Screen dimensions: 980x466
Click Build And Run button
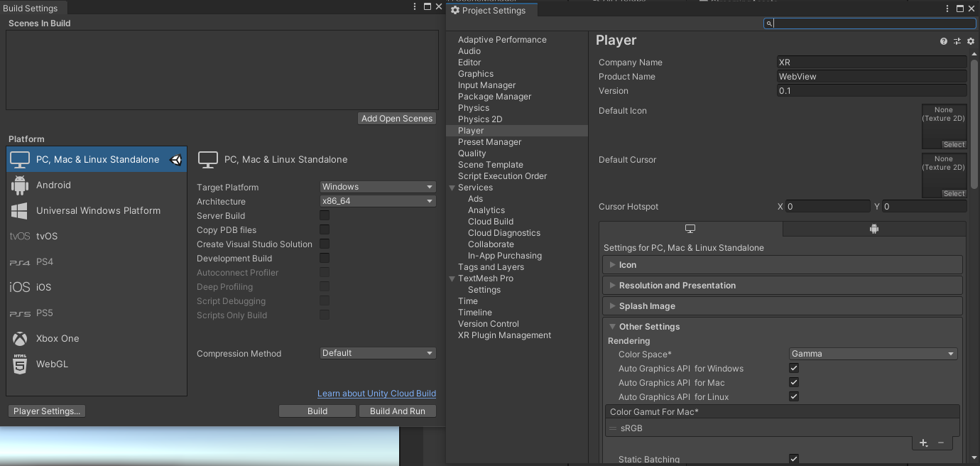click(x=398, y=411)
